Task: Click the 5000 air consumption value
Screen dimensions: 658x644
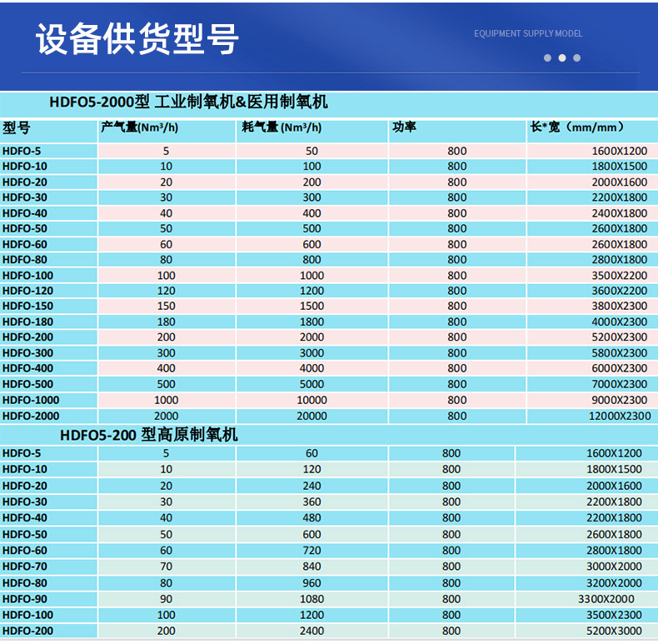Action: click(312, 384)
